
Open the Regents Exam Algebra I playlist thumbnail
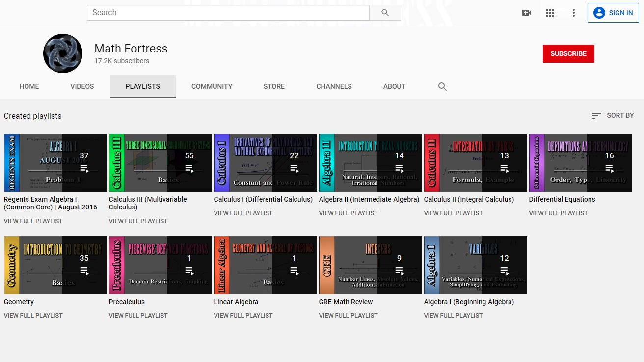tap(55, 163)
